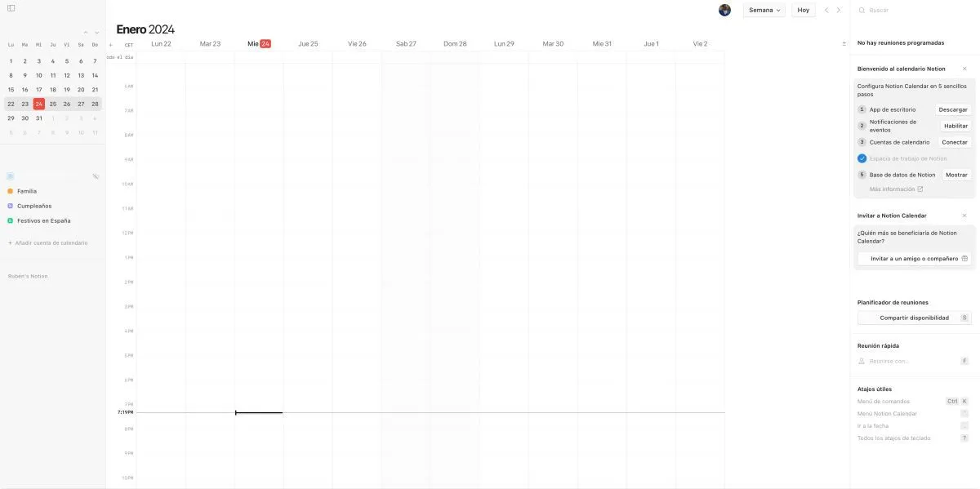980x489 pixels.
Task: Go to previous week arrow
Action: point(826,10)
